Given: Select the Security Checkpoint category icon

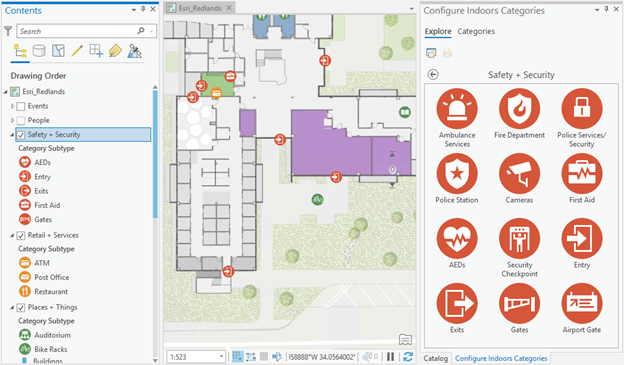Looking at the screenshot, I should point(519,238).
